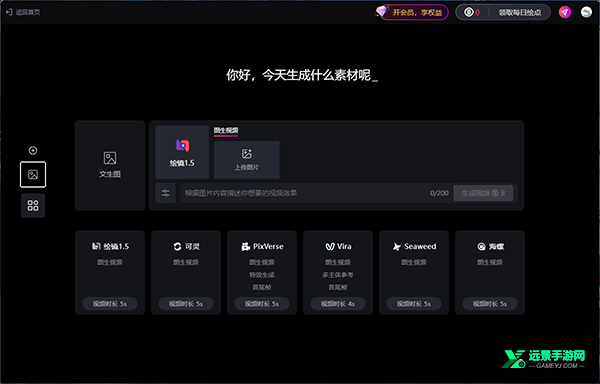Viewport: 600px width, 384px height.
Task: Select 特效生成 under PixVerse card
Action: (x=262, y=275)
